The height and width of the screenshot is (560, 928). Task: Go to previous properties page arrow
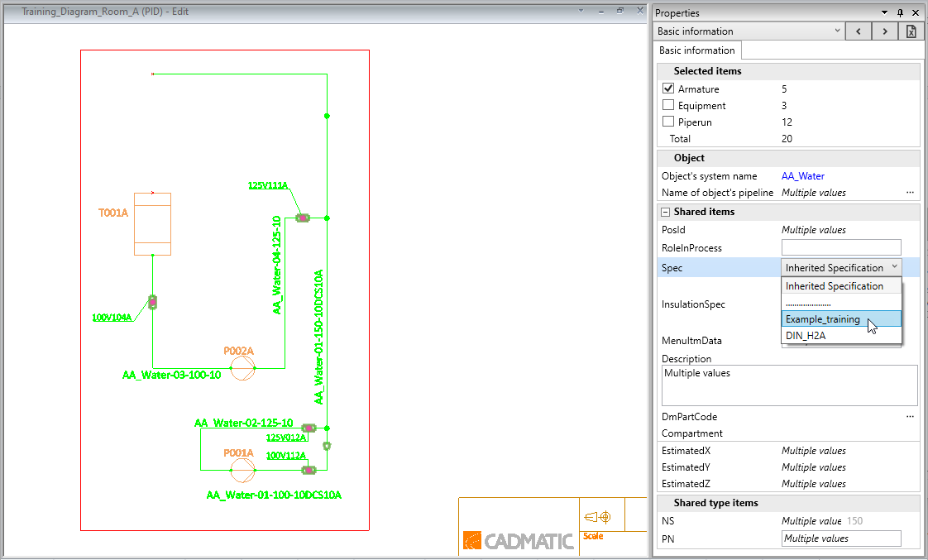click(859, 31)
